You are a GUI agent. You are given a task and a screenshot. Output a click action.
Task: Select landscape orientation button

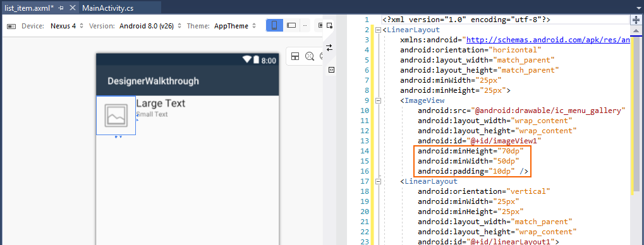coord(291,25)
